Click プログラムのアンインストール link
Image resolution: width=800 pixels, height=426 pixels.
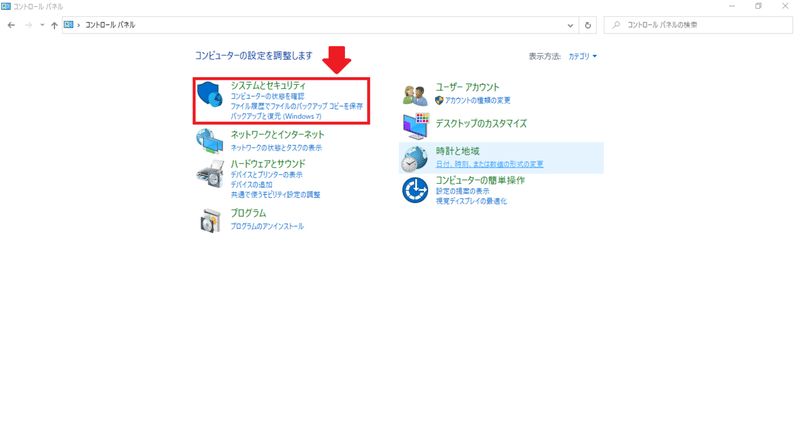267,226
